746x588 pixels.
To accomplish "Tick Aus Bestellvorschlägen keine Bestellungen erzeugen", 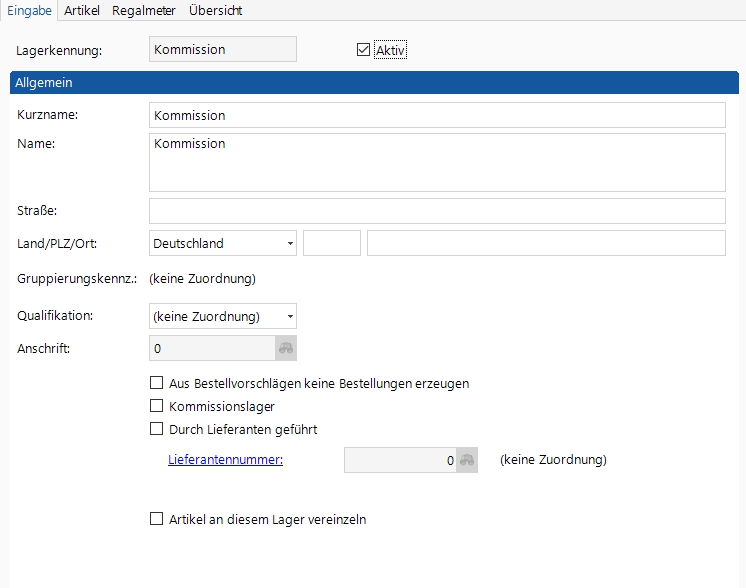I will point(156,383).
